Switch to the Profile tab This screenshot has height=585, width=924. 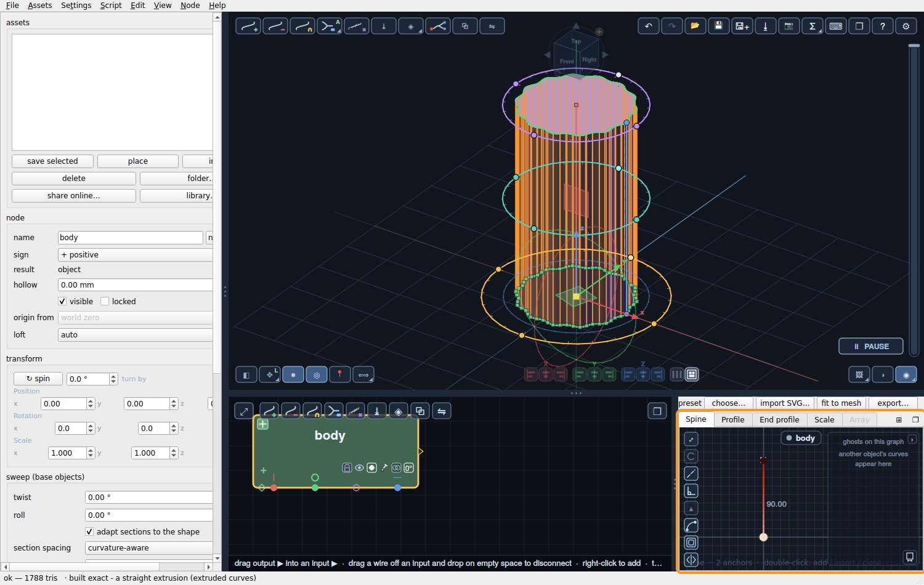[732, 419]
